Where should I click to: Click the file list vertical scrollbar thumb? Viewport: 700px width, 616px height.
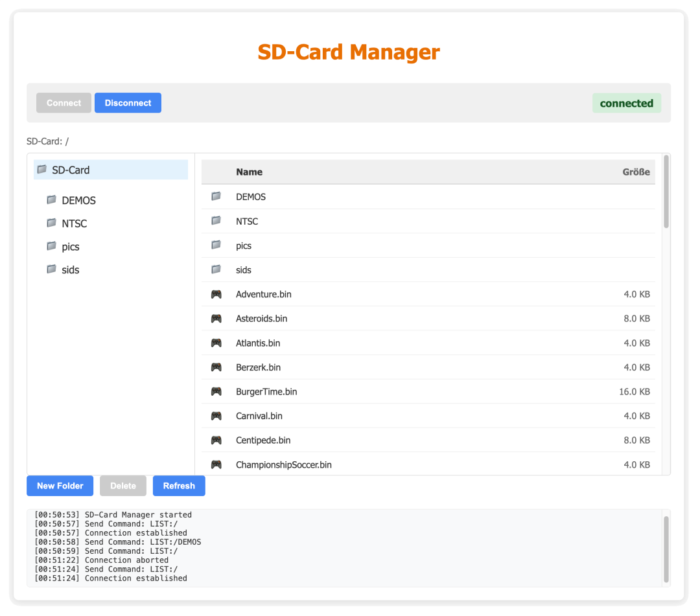[666, 191]
